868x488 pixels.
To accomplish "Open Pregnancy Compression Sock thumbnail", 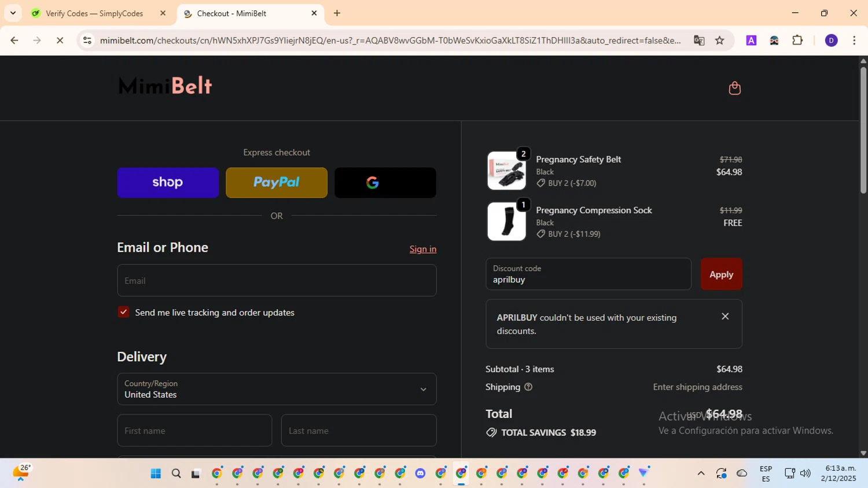I will (506, 221).
